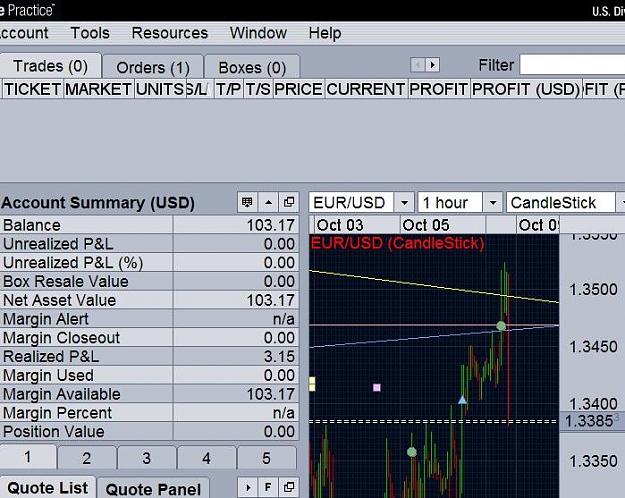Switch to quote list page 4 tab
The image size is (625, 498).
(206, 458)
